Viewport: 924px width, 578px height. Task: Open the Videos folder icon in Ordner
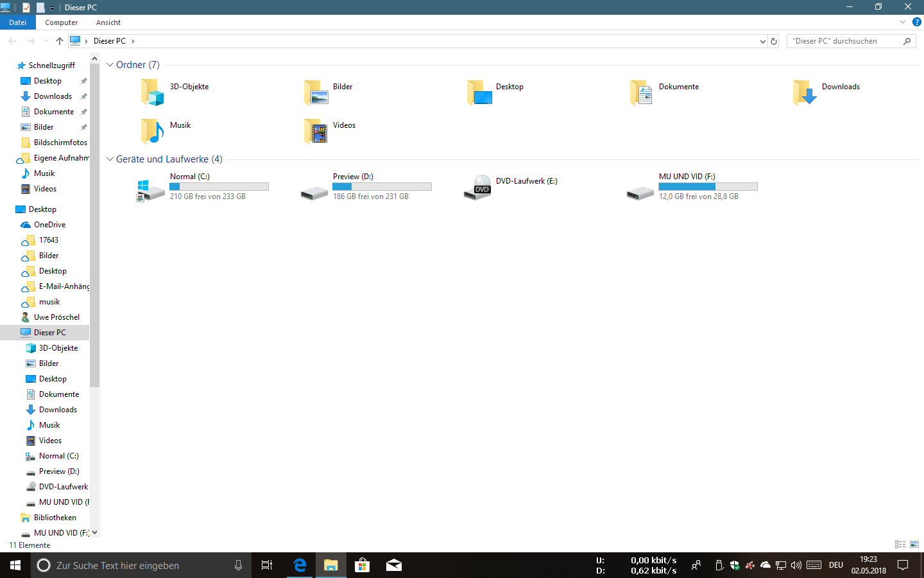click(316, 131)
